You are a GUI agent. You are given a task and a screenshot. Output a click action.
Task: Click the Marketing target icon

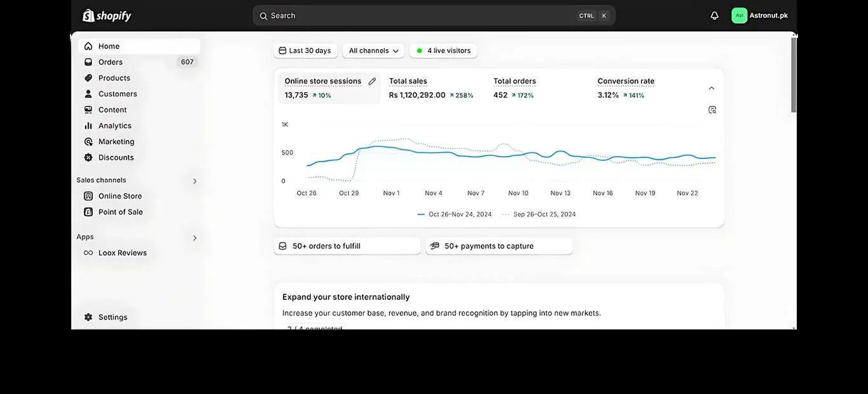tap(88, 141)
